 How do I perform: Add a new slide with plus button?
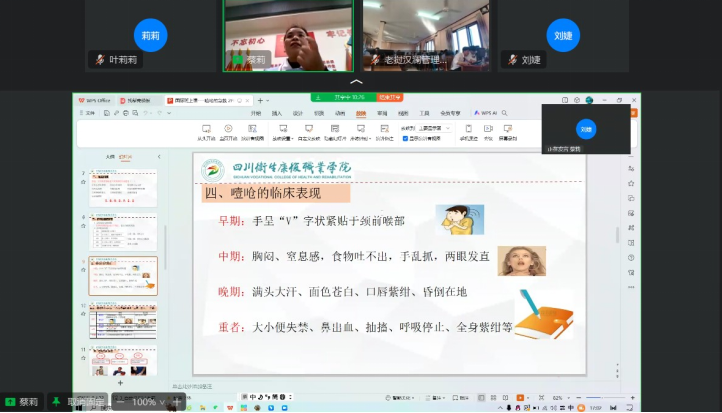click(120, 383)
